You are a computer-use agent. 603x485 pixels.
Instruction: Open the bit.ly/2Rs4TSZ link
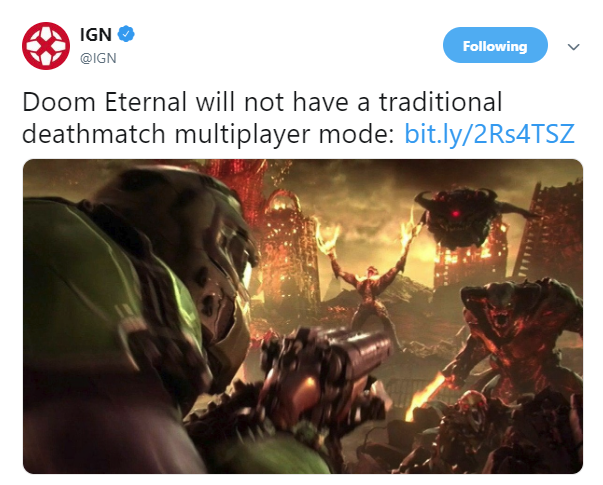point(490,134)
